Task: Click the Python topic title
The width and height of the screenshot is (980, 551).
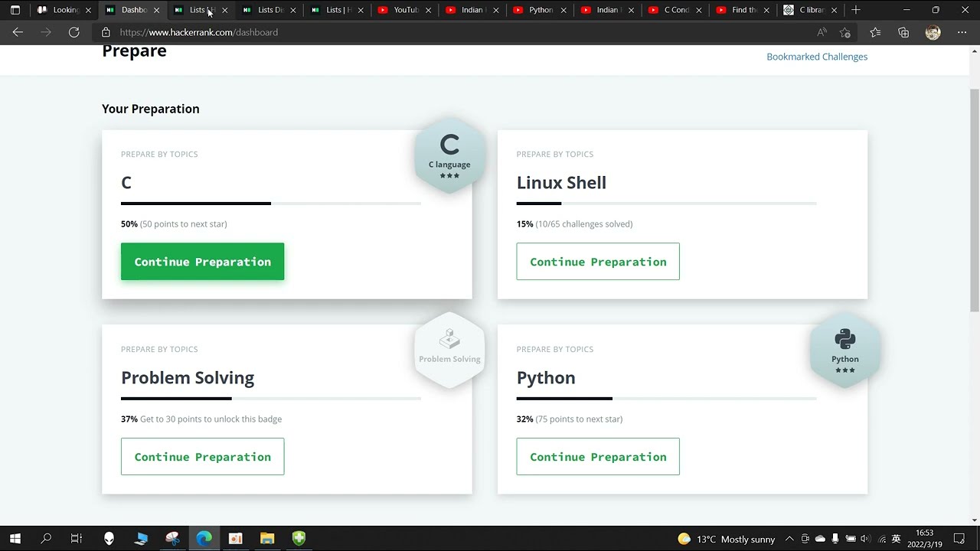Action: click(x=546, y=378)
